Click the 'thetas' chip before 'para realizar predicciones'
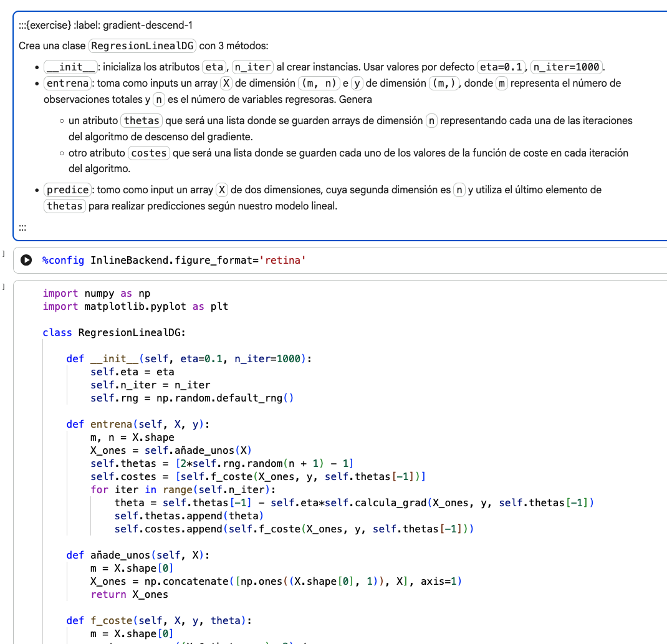This screenshot has height=644, width=667. pyautogui.click(x=65, y=206)
